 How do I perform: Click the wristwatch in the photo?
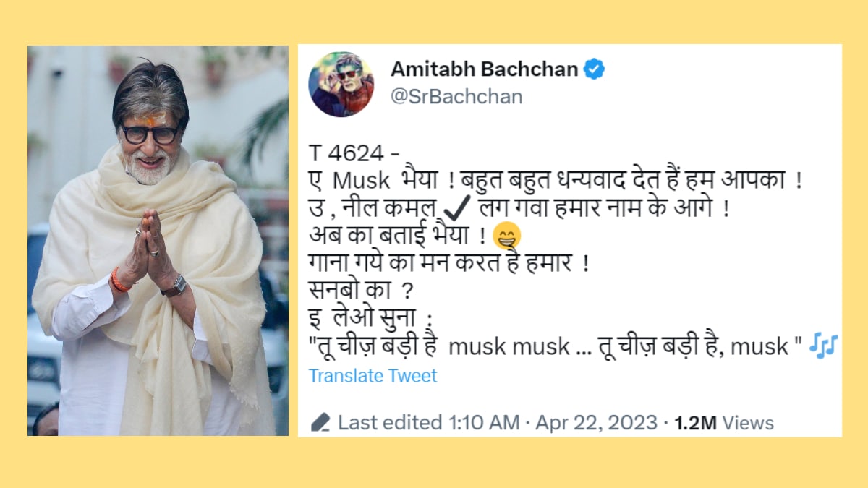[x=174, y=286]
